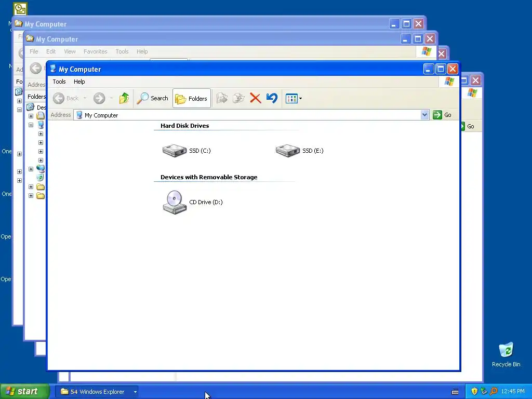Open the Back history dropdown arrow
This screenshot has height=399, width=532.
click(x=85, y=98)
